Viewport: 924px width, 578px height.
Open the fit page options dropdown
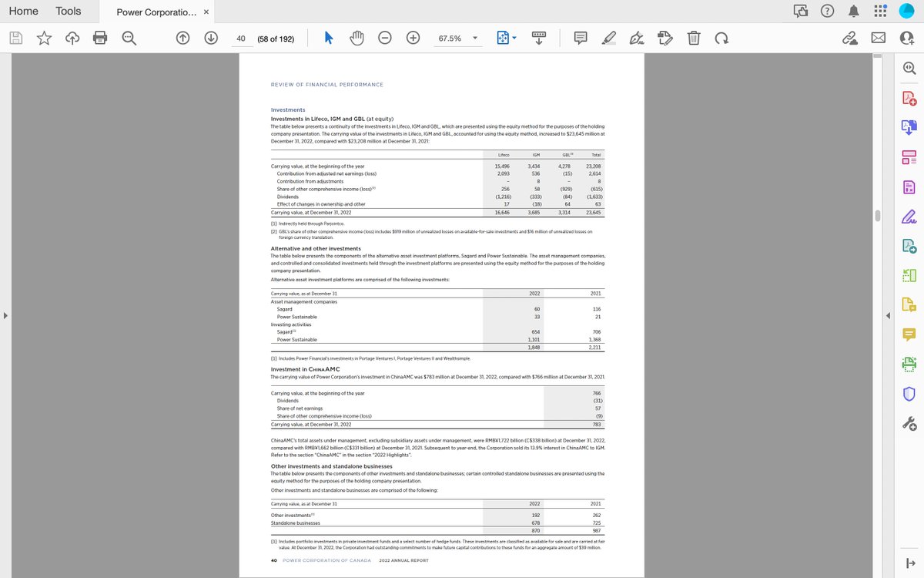pyautogui.click(x=506, y=38)
